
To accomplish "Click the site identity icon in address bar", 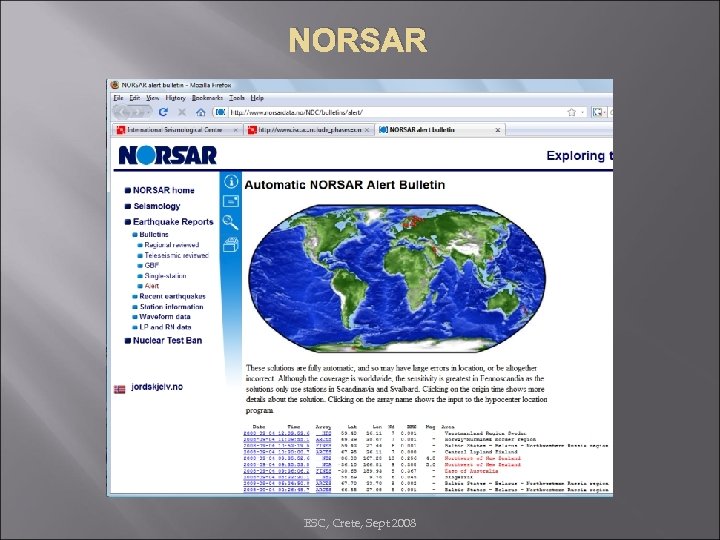I will click(x=220, y=112).
